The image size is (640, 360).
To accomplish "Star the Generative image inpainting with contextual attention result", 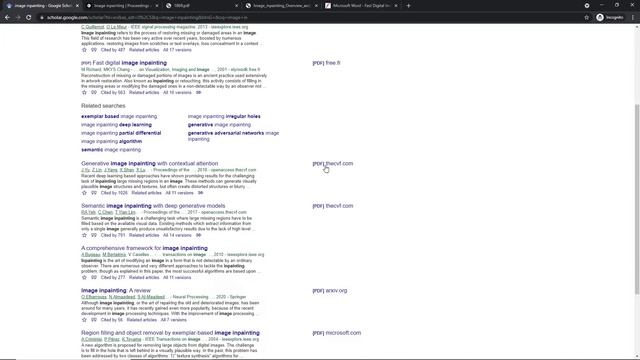I will [x=84, y=193].
